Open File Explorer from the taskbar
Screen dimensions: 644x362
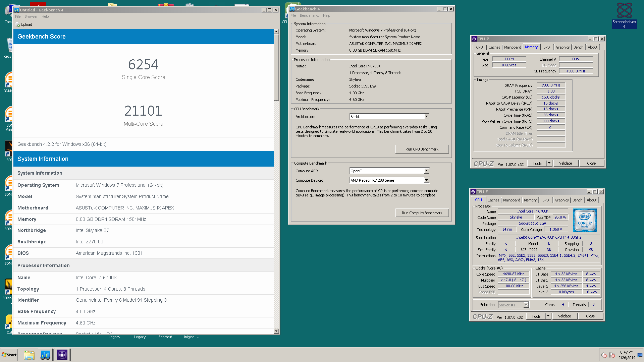pos(29,355)
